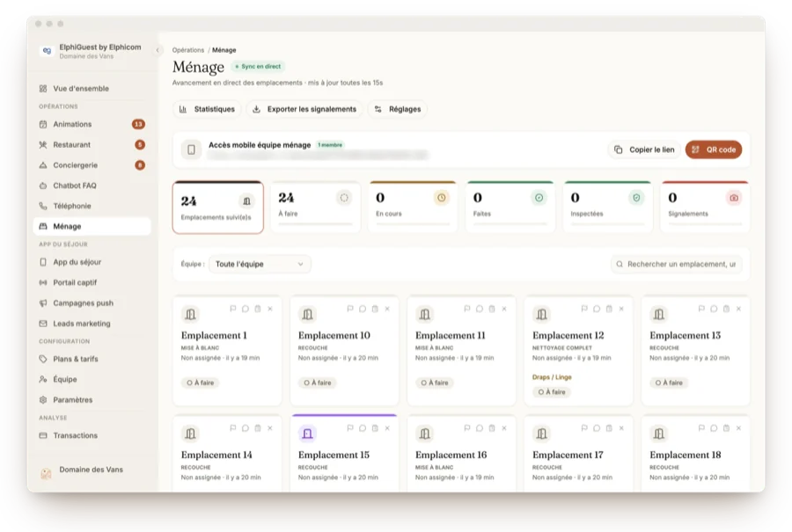Image resolution: width=792 pixels, height=532 pixels.
Task: Open the Statistiques button
Action: coord(207,109)
